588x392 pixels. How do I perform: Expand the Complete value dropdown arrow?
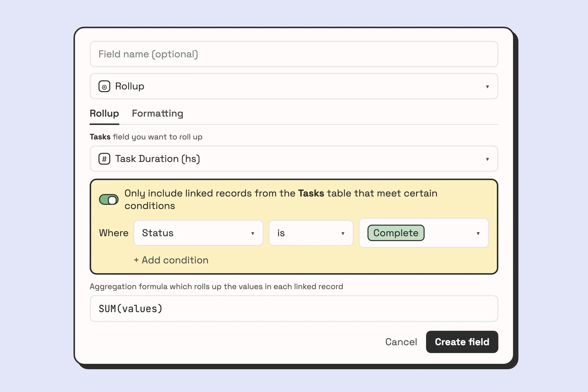tap(478, 233)
